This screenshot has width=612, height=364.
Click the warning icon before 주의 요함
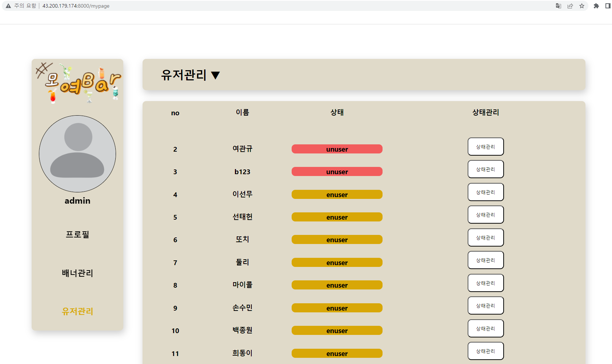(x=8, y=6)
